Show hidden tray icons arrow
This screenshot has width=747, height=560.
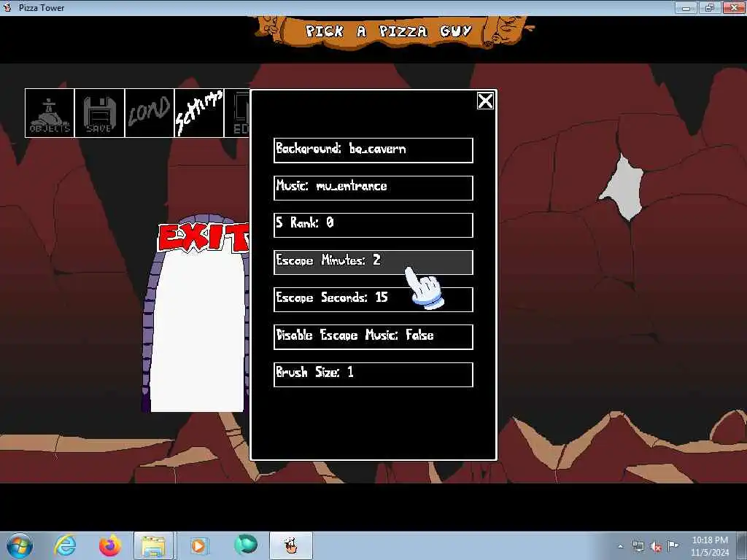coord(620,546)
